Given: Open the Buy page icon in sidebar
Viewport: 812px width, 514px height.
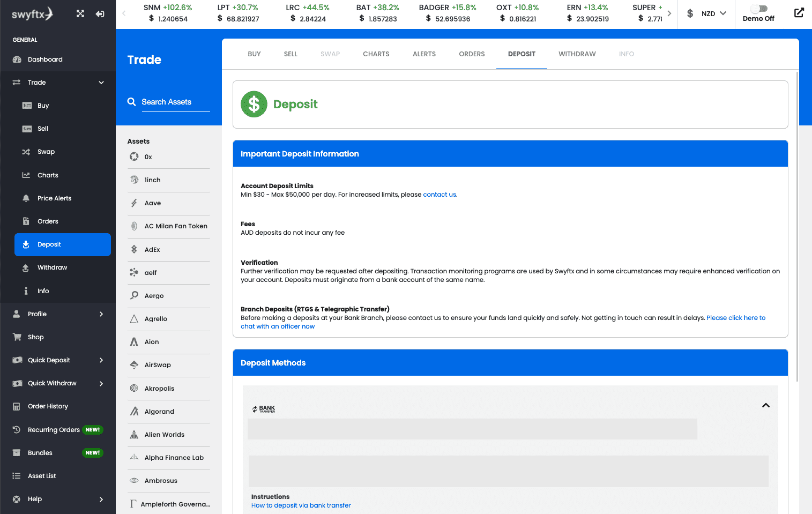Looking at the screenshot, I should [27, 106].
